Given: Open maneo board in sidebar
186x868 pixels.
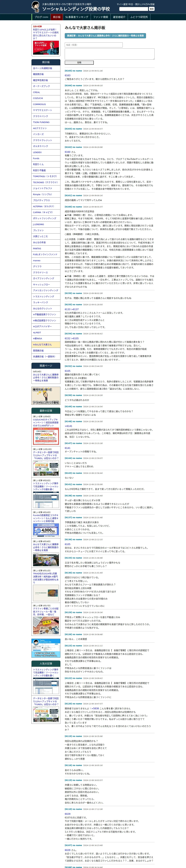Looking at the screenshot, I should point(46,260).
